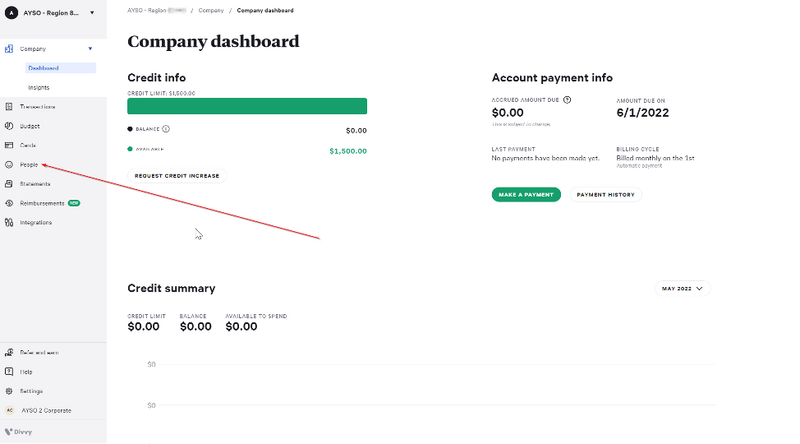Open the Statements sidebar icon
The height and width of the screenshot is (444, 800).
[x=9, y=184]
